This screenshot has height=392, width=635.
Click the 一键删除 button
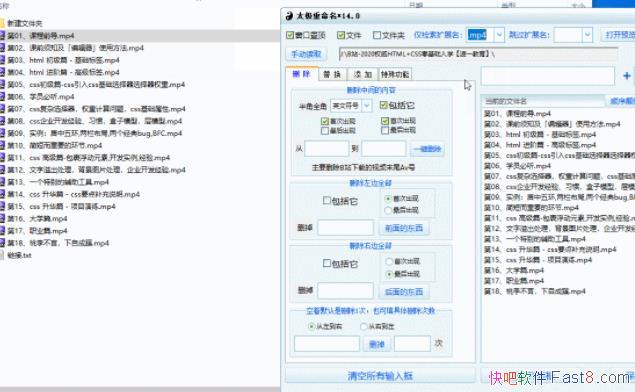coord(428,149)
